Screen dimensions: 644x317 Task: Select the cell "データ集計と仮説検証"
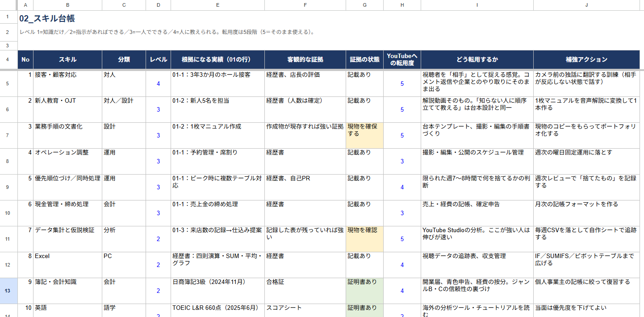point(67,239)
